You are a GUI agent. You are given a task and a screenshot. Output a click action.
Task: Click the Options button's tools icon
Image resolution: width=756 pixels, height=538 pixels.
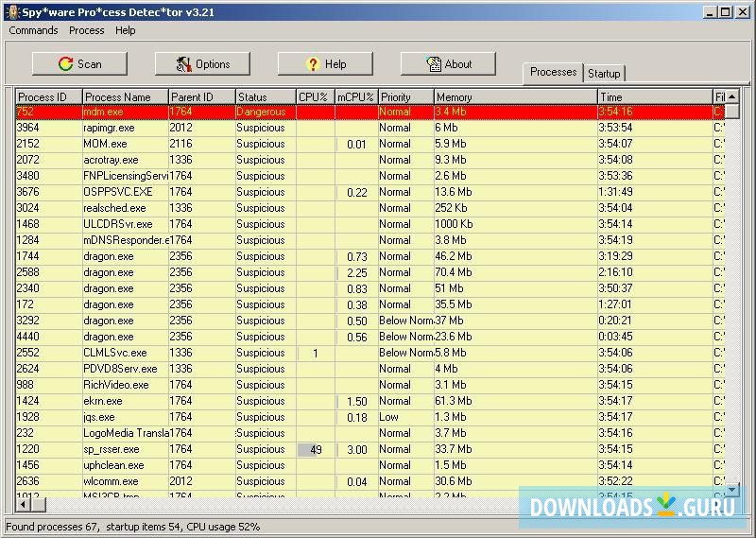pos(183,63)
